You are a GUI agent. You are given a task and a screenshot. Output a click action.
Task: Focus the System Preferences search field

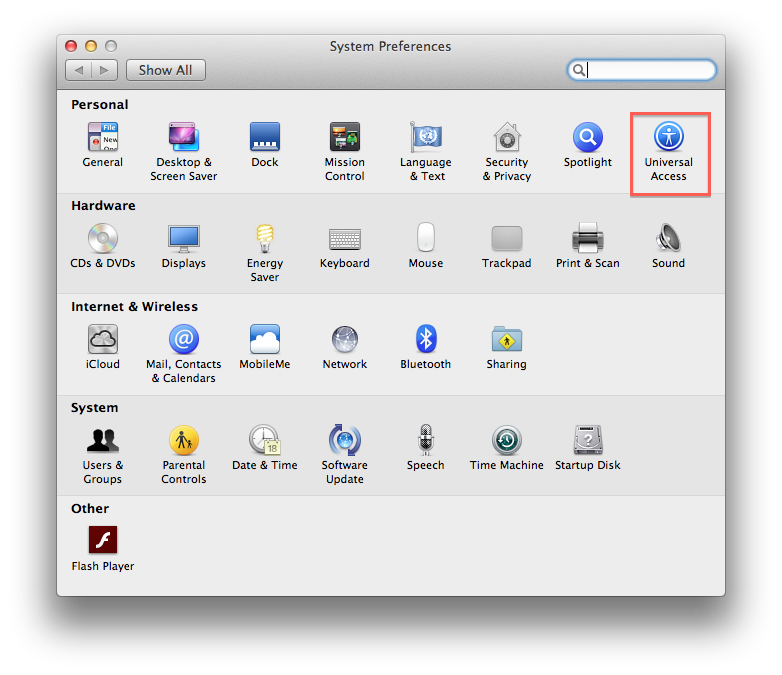[x=642, y=70]
